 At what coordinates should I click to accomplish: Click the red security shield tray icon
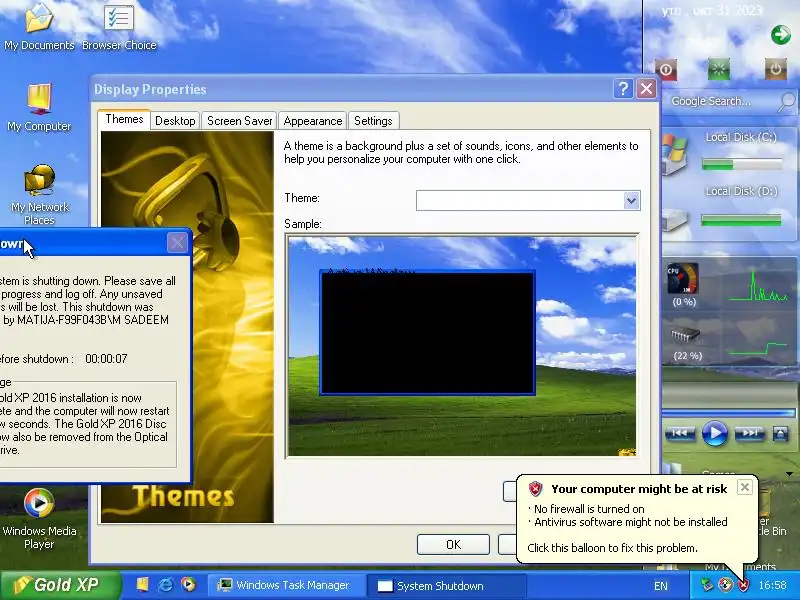point(743,585)
